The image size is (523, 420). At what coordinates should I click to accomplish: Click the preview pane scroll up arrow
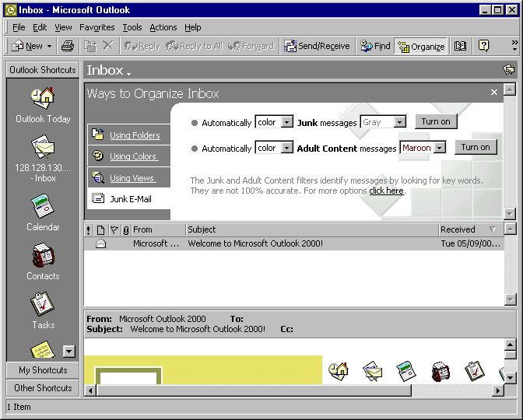511,345
